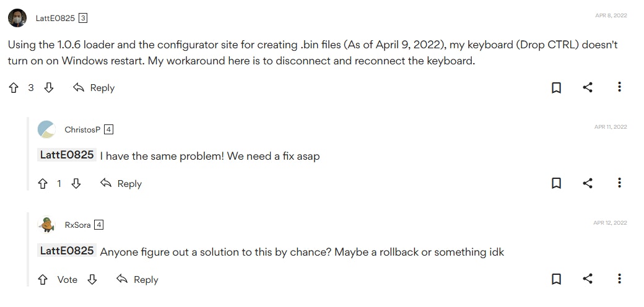Screen dimensions: 644x307
Task: Share ChristosP's reply
Action: point(588,183)
